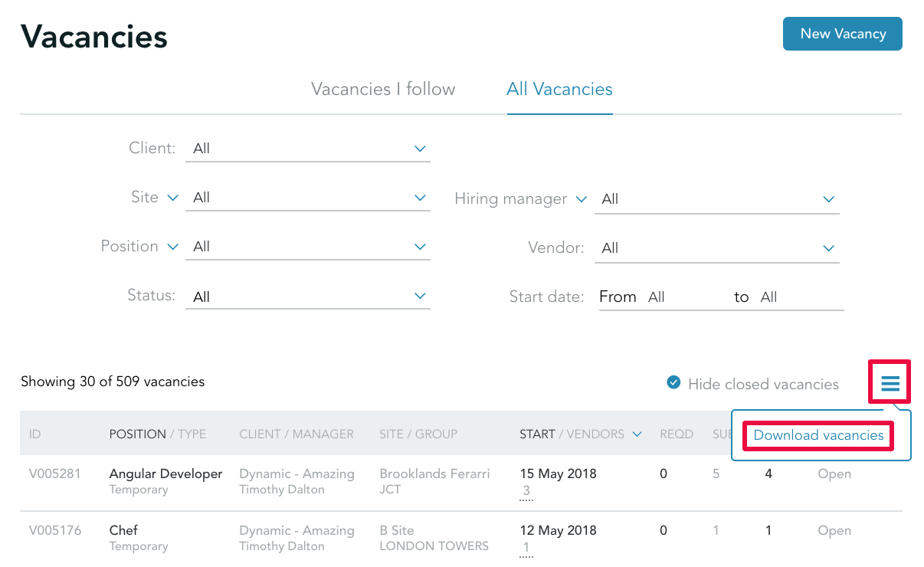Screen dimensions: 924x567
Task: Open the Angular Developer vacancy row
Action: [461, 483]
